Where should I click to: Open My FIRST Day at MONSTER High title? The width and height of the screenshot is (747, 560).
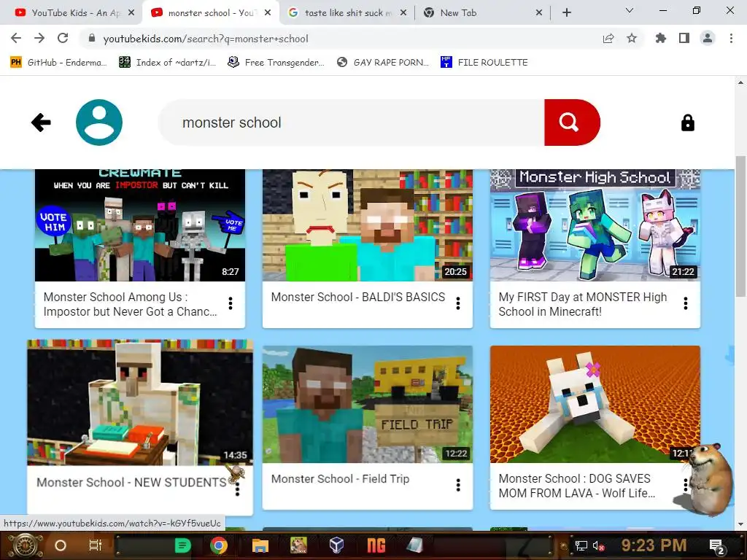point(583,304)
